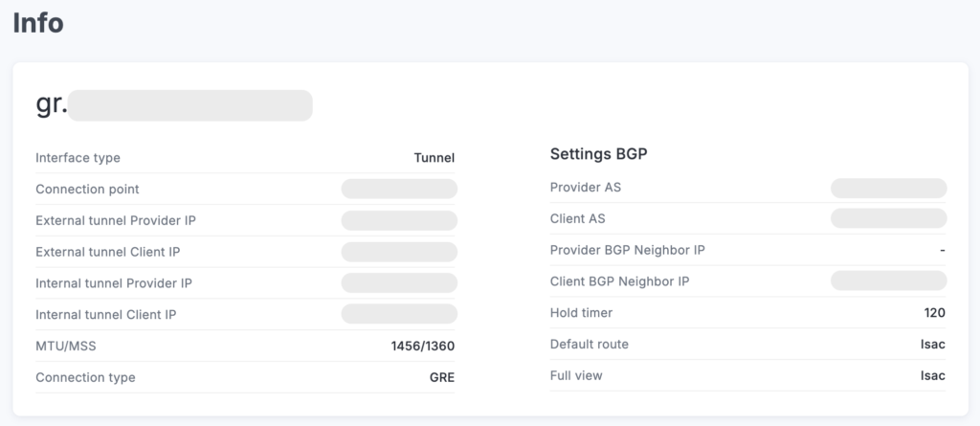Select the redacted External tunnel Provider IP value

coord(399,221)
